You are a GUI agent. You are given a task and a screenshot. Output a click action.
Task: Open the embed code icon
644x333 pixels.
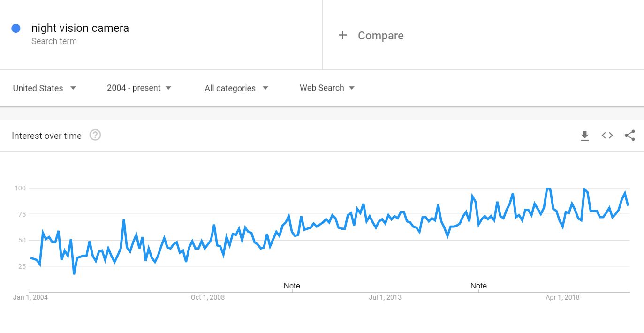(607, 136)
